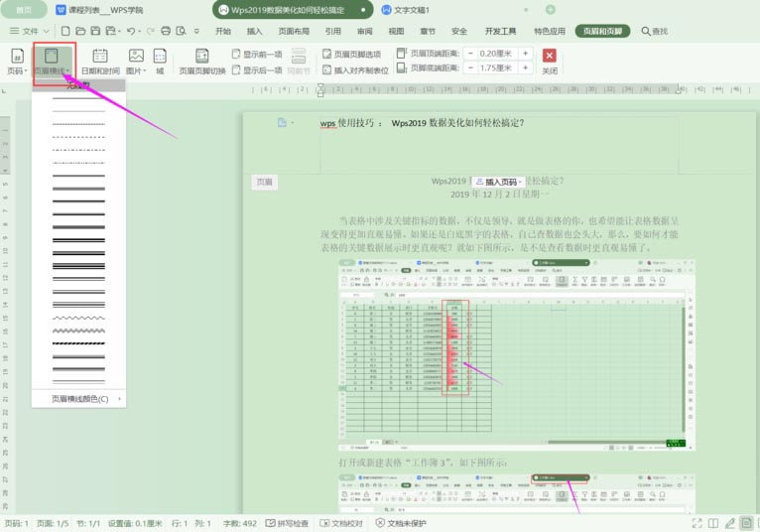Insert 日期和时间 into the header
The height and width of the screenshot is (532, 760).
tap(100, 62)
